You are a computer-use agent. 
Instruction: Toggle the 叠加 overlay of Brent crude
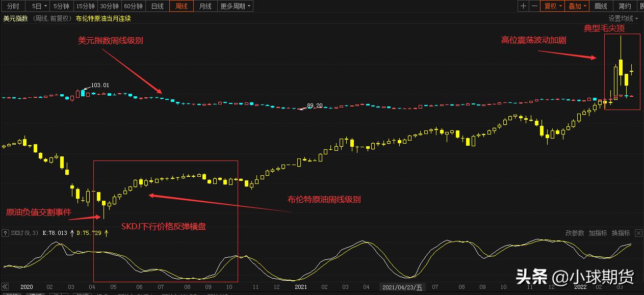click(575, 6)
